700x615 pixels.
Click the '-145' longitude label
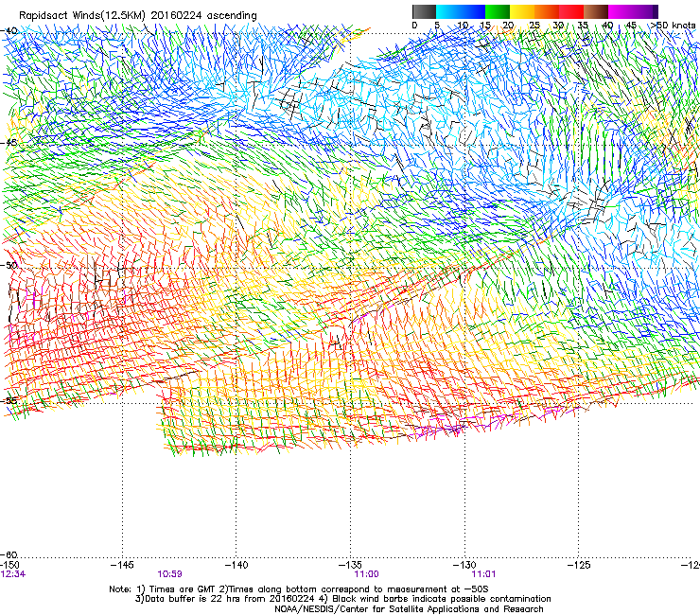[122, 566]
